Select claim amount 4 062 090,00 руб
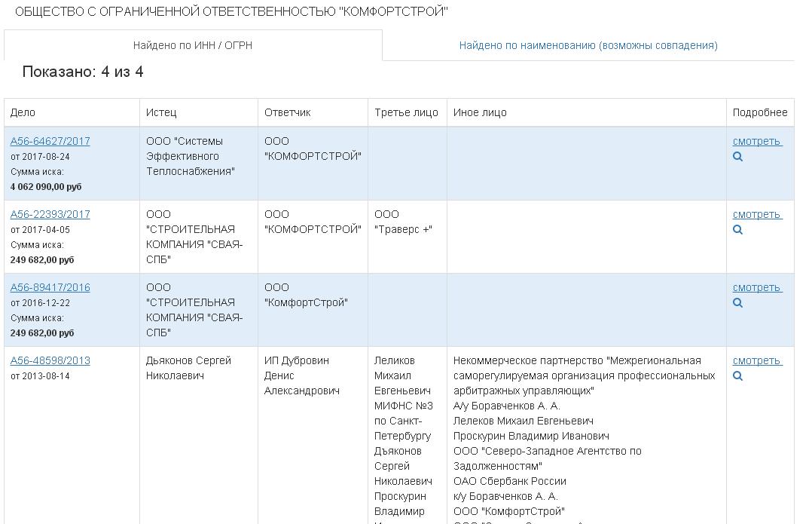The image size is (812, 524). (46, 186)
